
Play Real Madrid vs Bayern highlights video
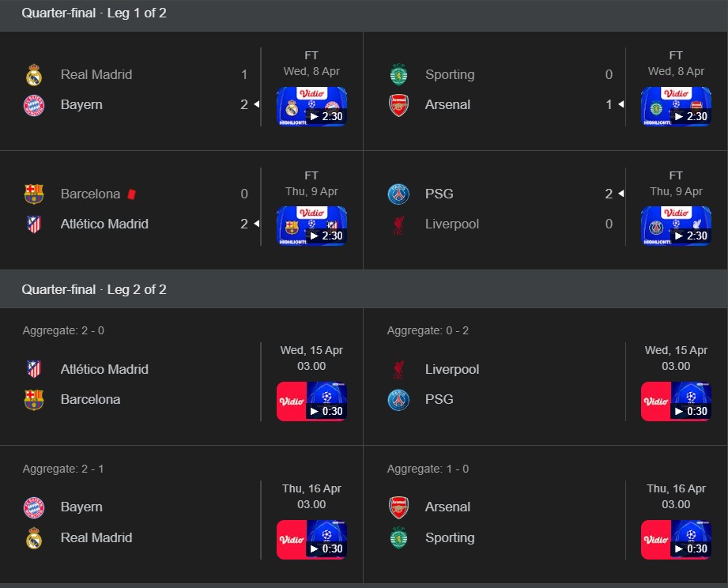click(311, 107)
